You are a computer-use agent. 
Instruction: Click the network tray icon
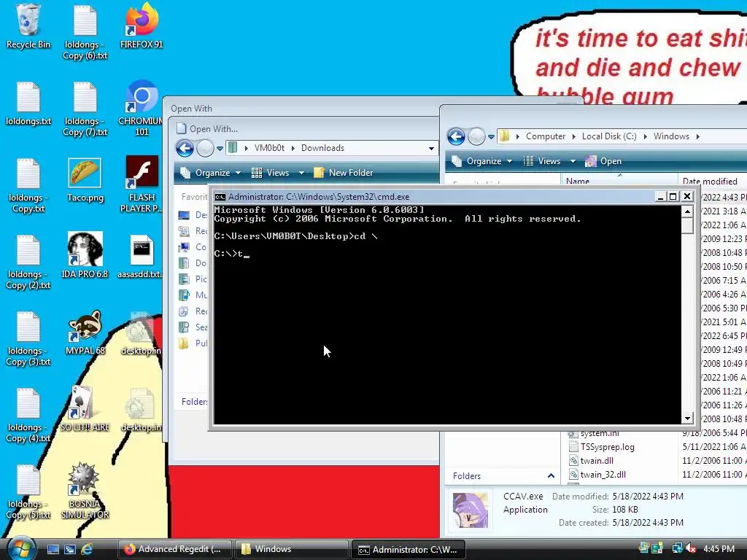(x=677, y=548)
